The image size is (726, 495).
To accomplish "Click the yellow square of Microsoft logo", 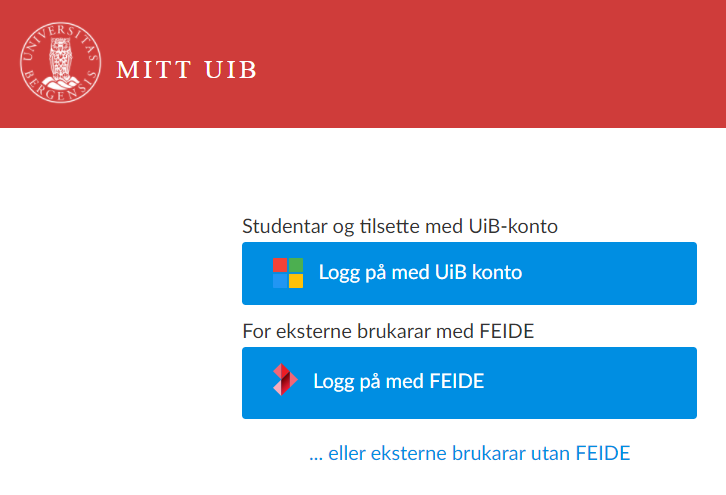I will pos(296,280).
